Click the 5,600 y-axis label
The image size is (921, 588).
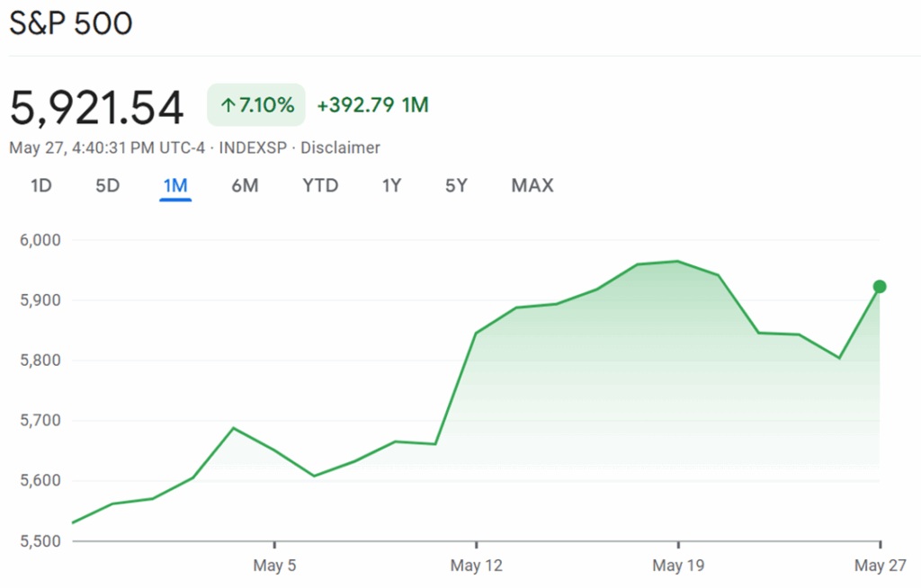40,480
